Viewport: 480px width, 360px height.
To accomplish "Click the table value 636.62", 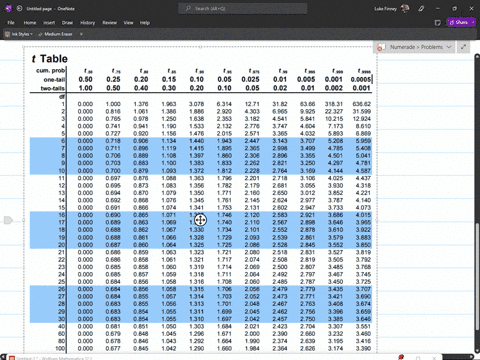I will (362, 104).
